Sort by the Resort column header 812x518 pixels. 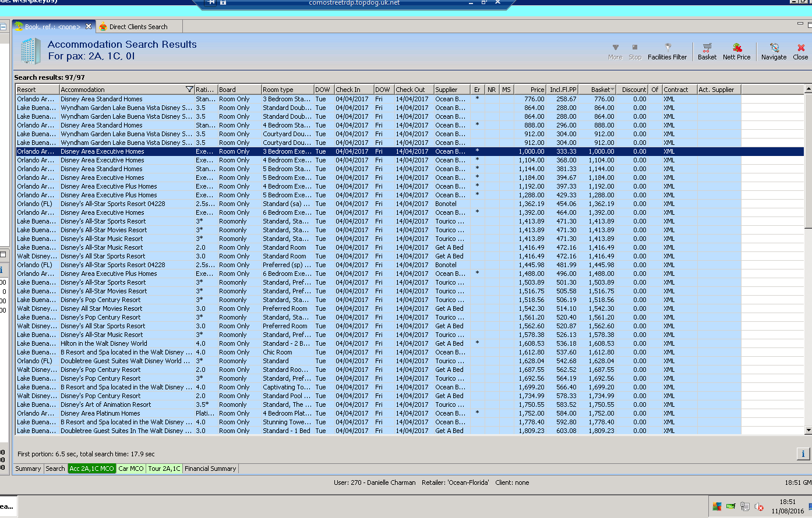click(37, 90)
